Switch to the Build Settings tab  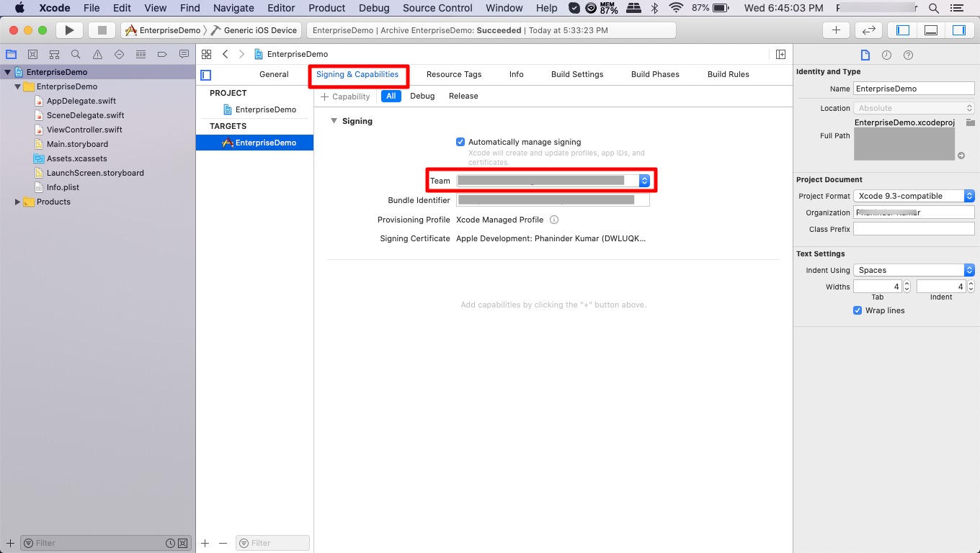(x=577, y=74)
